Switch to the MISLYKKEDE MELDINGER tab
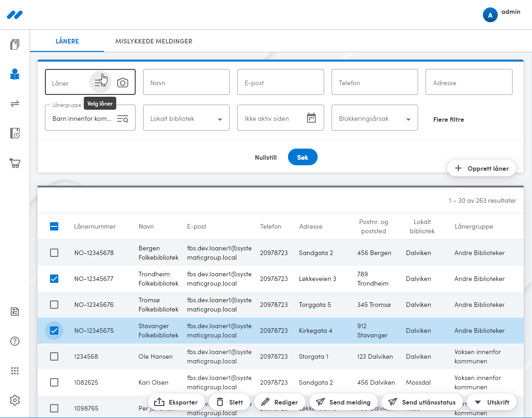 154,41
